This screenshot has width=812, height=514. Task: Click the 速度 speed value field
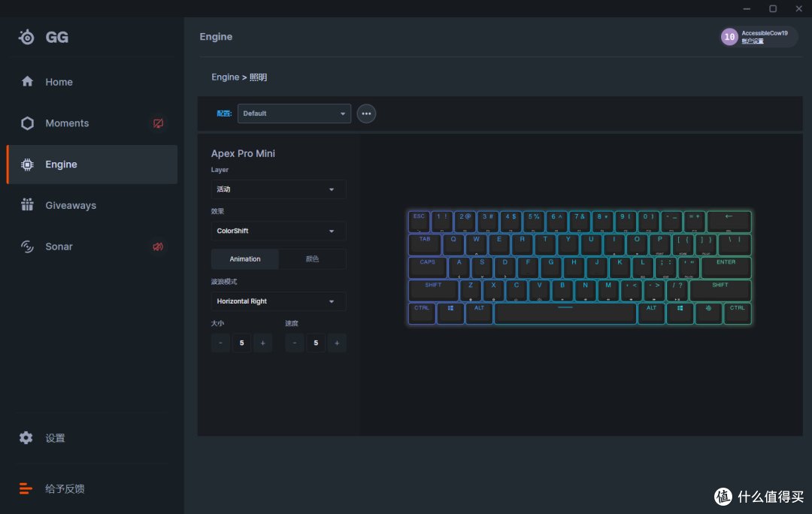coord(316,343)
